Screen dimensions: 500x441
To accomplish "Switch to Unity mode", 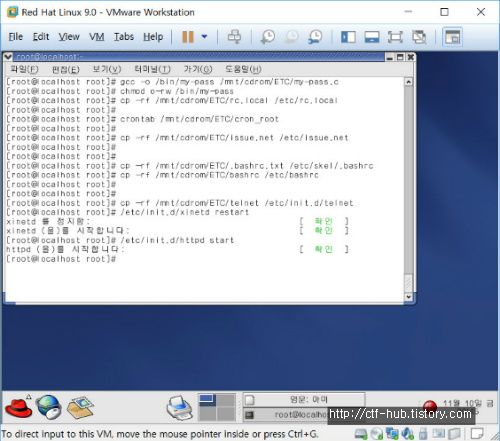I will pyautogui.click(x=419, y=37).
